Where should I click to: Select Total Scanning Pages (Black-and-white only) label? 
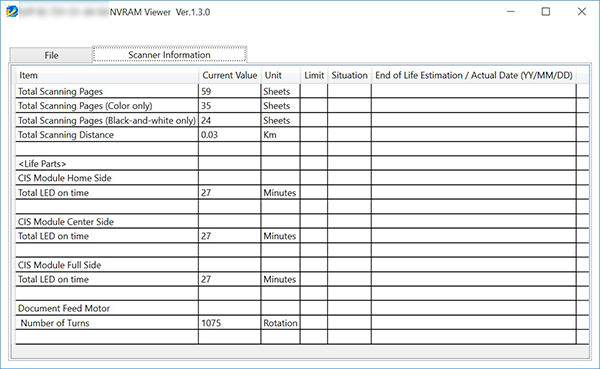(x=107, y=121)
